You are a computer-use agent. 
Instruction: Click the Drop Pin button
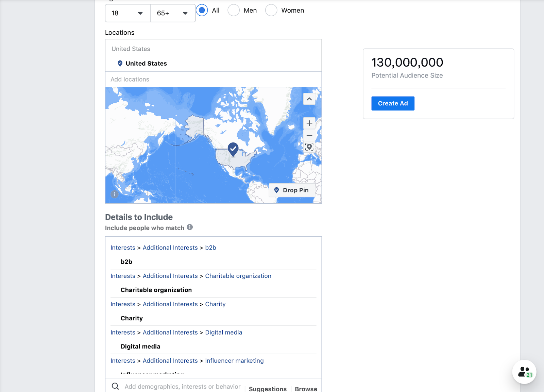click(x=292, y=190)
